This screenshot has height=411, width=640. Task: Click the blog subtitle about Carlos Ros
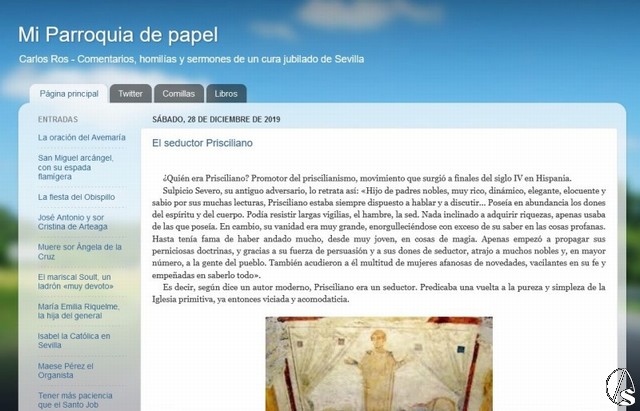tap(191, 59)
